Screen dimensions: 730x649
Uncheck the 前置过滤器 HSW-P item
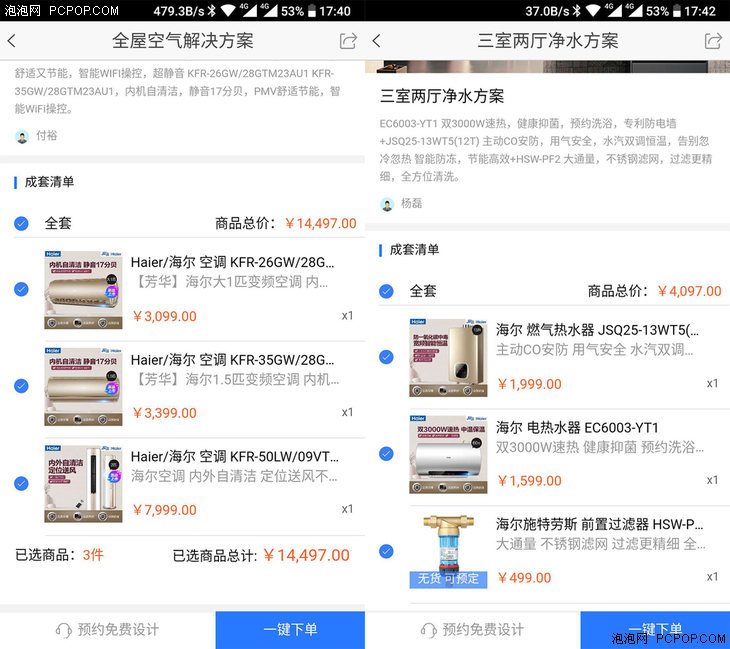pyautogui.click(x=386, y=551)
